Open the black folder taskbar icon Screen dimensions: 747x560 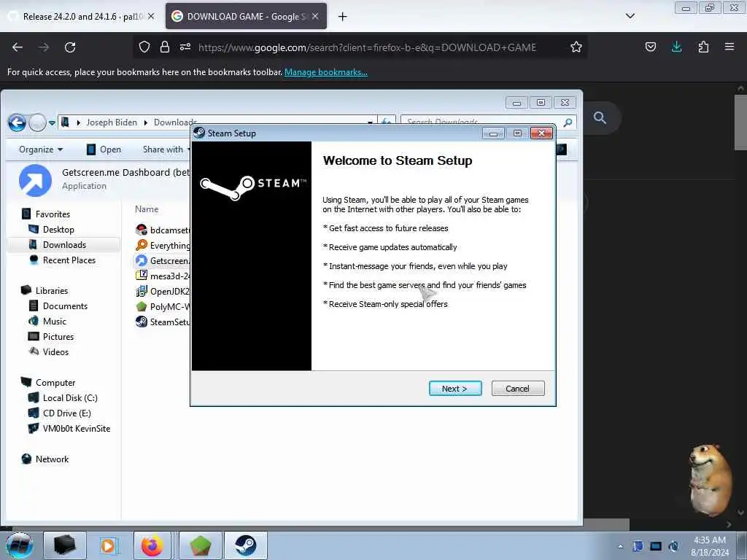coord(65,545)
